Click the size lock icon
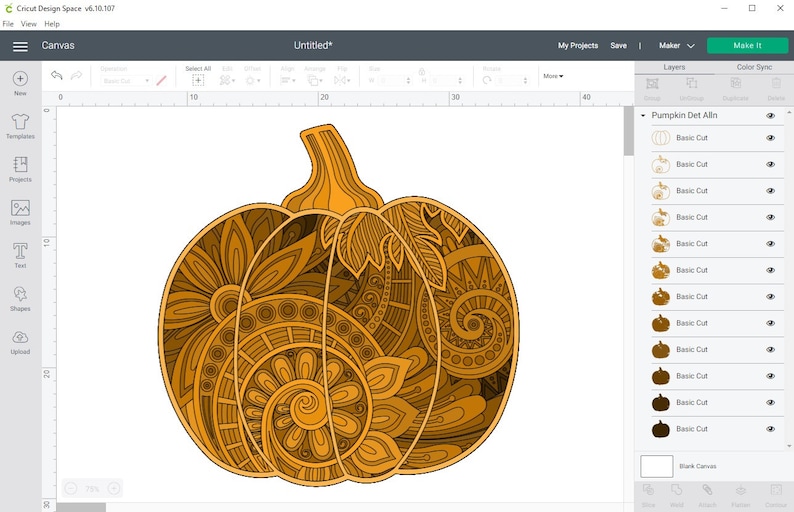The image size is (794, 512). coord(421,72)
